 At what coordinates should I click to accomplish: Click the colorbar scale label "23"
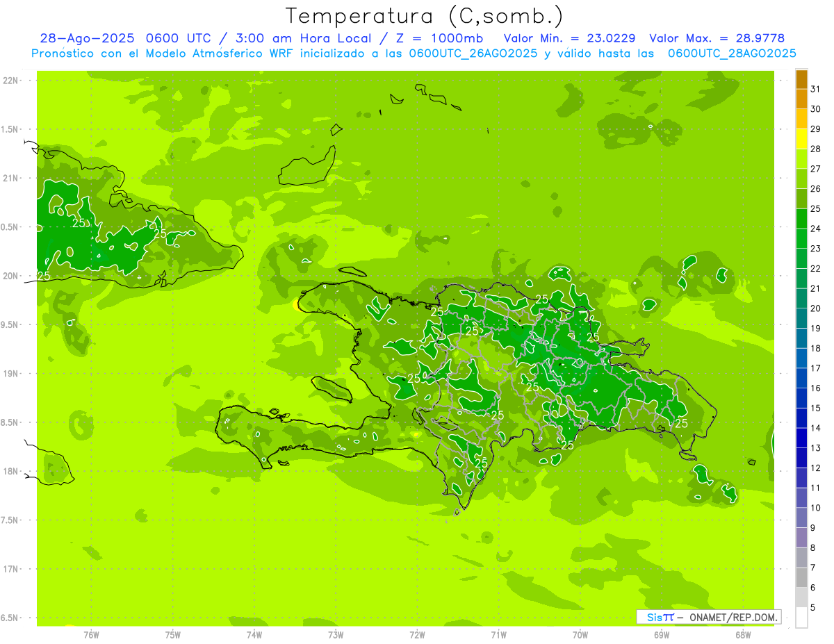(815, 249)
